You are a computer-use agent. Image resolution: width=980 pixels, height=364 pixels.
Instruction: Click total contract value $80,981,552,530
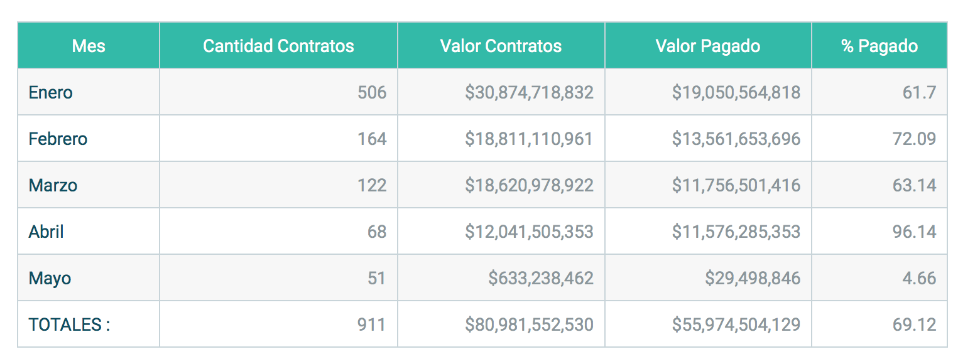click(529, 324)
